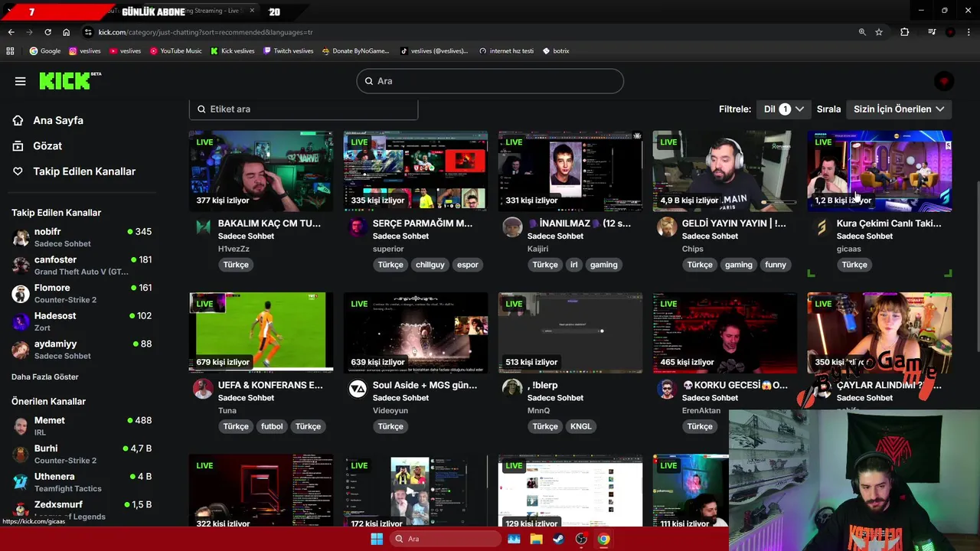Select espor tag under superior
980x551 pixels.
(x=468, y=265)
